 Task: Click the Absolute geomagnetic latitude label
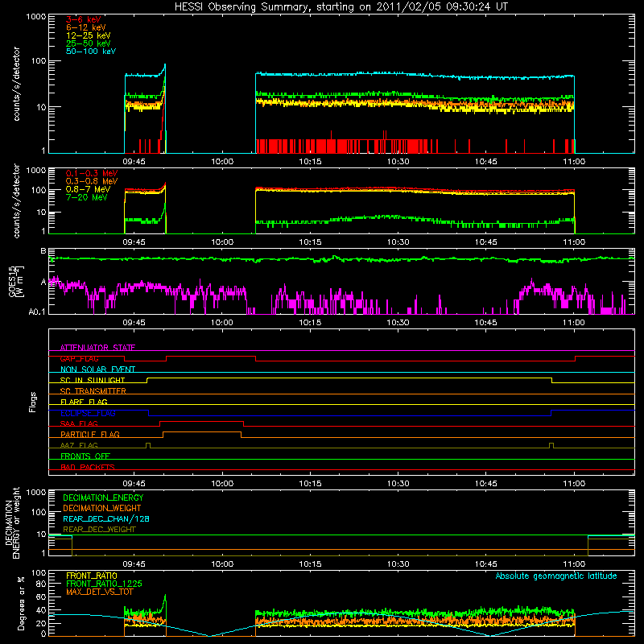click(x=556, y=576)
